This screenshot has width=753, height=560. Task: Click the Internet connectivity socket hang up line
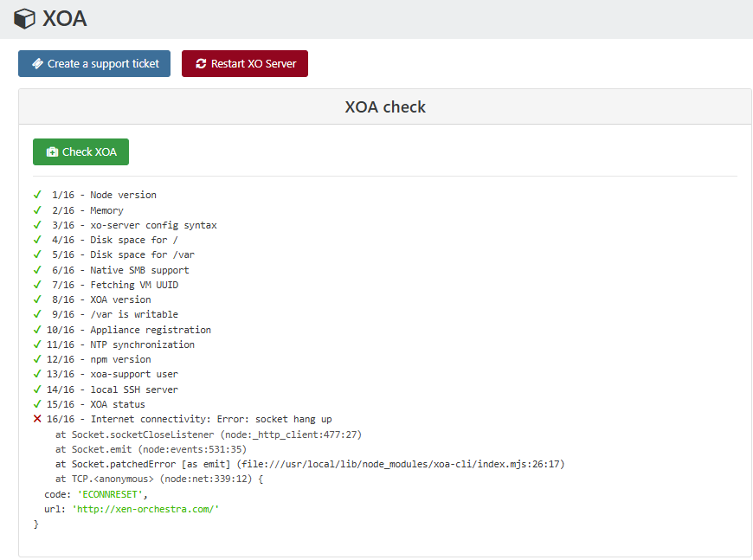(x=189, y=419)
